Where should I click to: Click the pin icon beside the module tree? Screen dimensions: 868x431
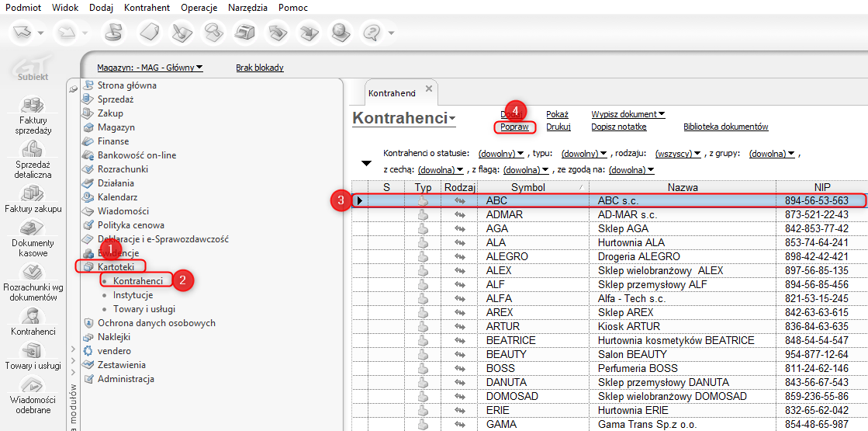coord(73,89)
